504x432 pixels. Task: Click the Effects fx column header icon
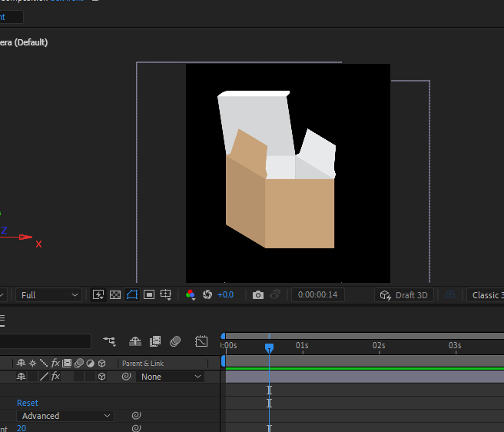coord(55,363)
